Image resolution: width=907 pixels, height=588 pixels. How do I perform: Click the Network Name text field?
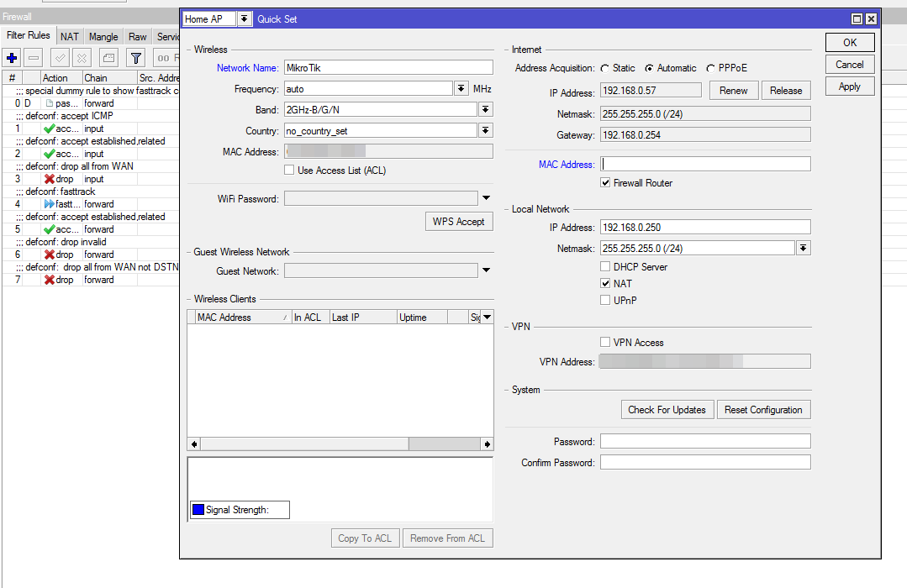tap(388, 68)
